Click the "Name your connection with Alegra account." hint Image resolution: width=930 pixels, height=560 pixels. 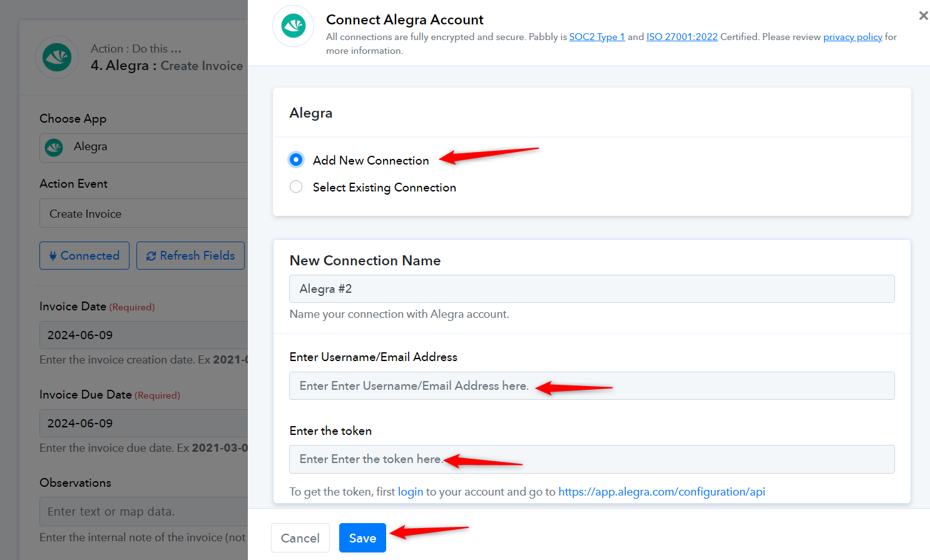(x=399, y=314)
